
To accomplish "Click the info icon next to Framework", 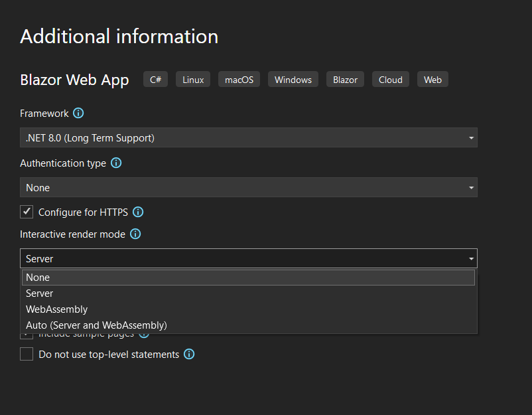I will (78, 114).
